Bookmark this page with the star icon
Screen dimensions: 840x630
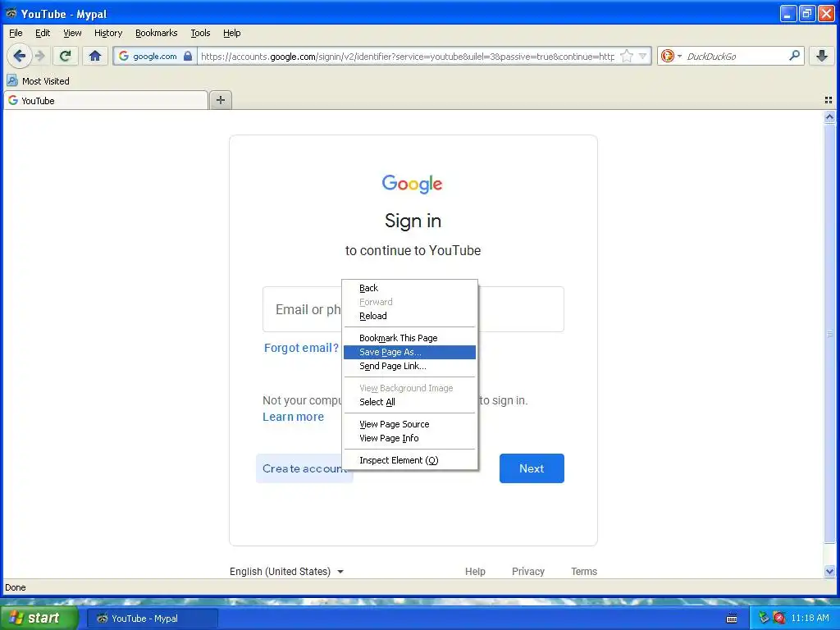[626, 56]
